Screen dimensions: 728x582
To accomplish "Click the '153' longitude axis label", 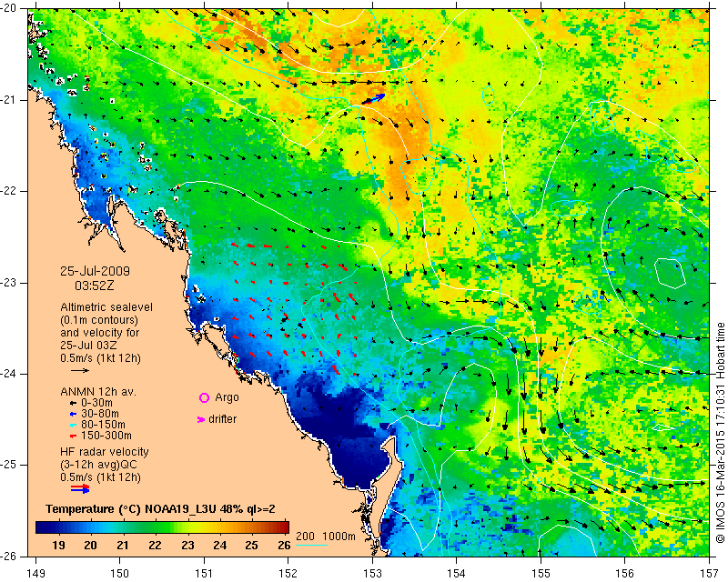I will click(x=372, y=574).
